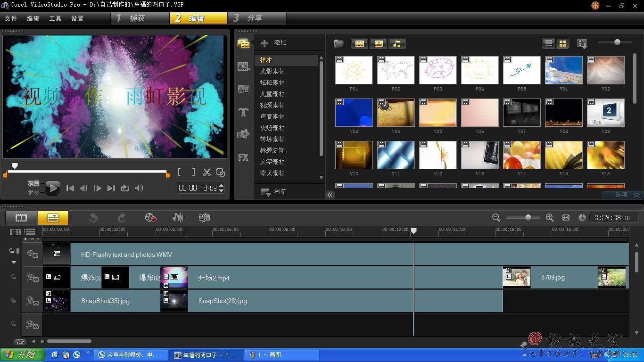Open the 编辑 menu
Screen dimensions: 644x362
click(33, 18)
